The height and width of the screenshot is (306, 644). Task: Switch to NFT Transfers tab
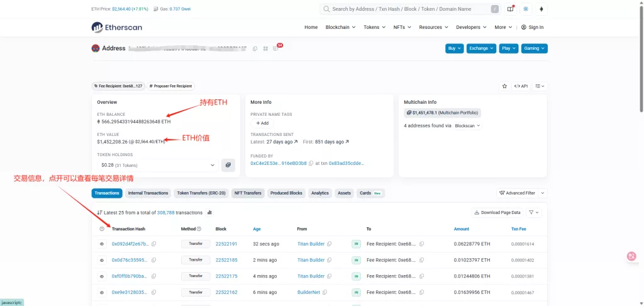coord(248,193)
